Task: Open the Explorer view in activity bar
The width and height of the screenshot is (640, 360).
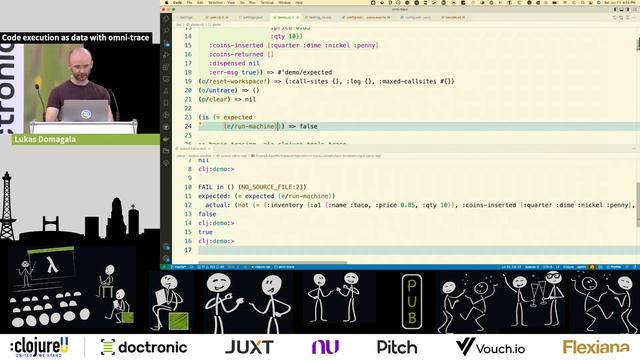Action: pyautogui.click(x=166, y=19)
